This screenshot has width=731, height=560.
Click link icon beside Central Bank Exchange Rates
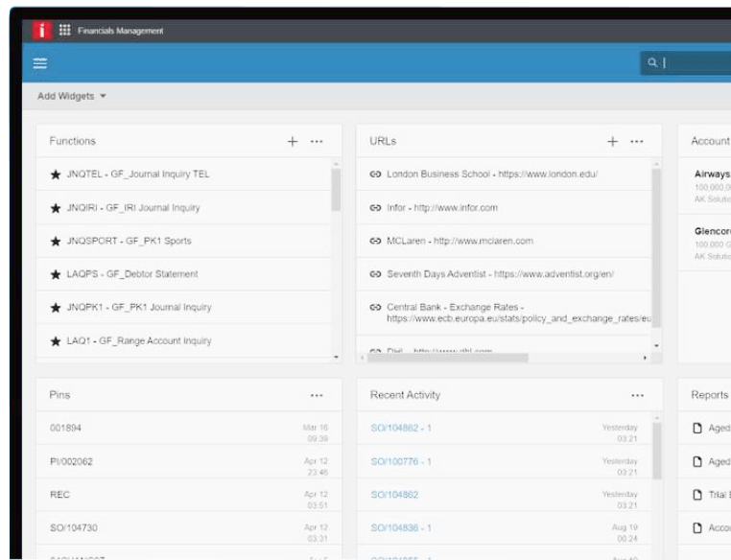tap(375, 307)
